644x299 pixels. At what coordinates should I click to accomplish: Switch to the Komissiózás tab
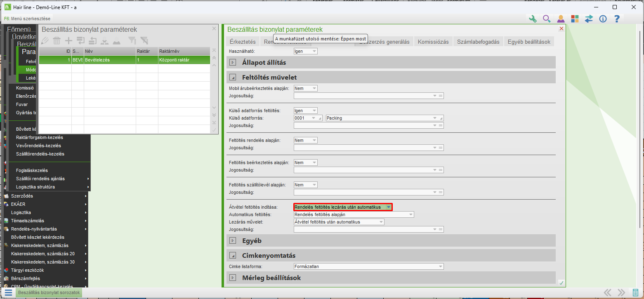tap(433, 42)
